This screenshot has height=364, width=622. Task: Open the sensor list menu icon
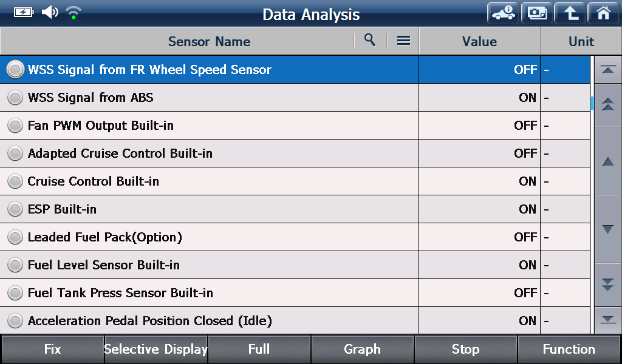(x=403, y=41)
